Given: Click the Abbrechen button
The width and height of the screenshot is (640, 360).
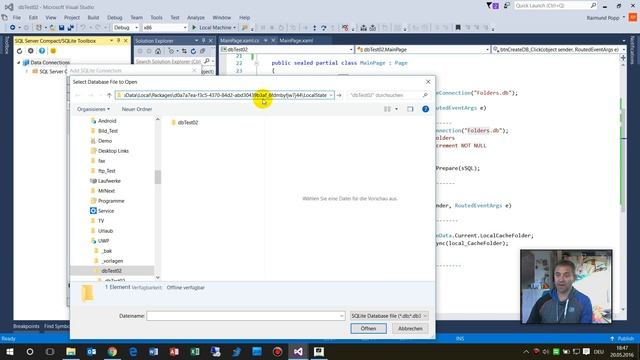Looking at the screenshot, I should [x=410, y=329].
